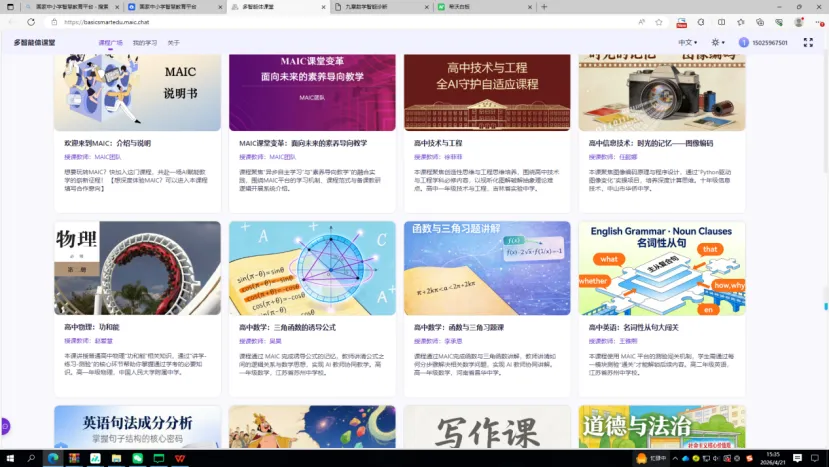The width and height of the screenshot is (830, 467).
Task: Click the 英语句法成分分析 course thumbnail
Action: tap(137, 427)
